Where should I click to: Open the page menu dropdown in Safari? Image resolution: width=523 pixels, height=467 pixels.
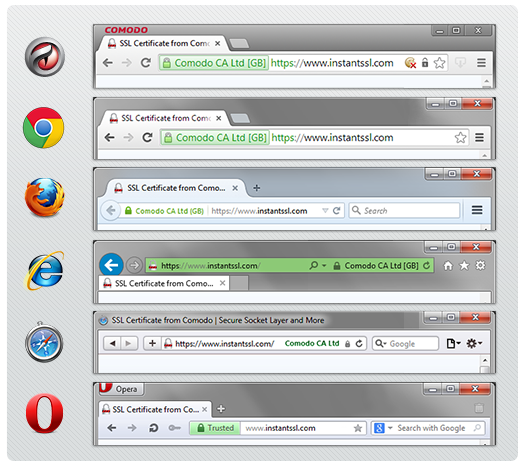coord(454,343)
